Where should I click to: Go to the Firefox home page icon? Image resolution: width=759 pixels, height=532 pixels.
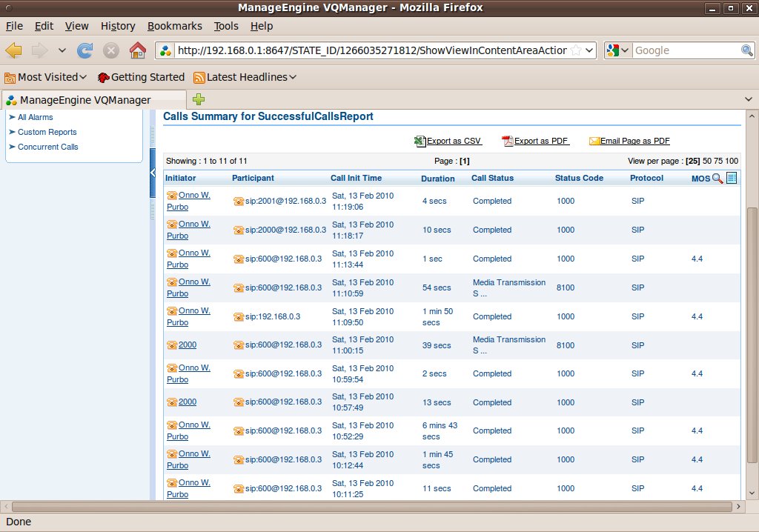137,50
